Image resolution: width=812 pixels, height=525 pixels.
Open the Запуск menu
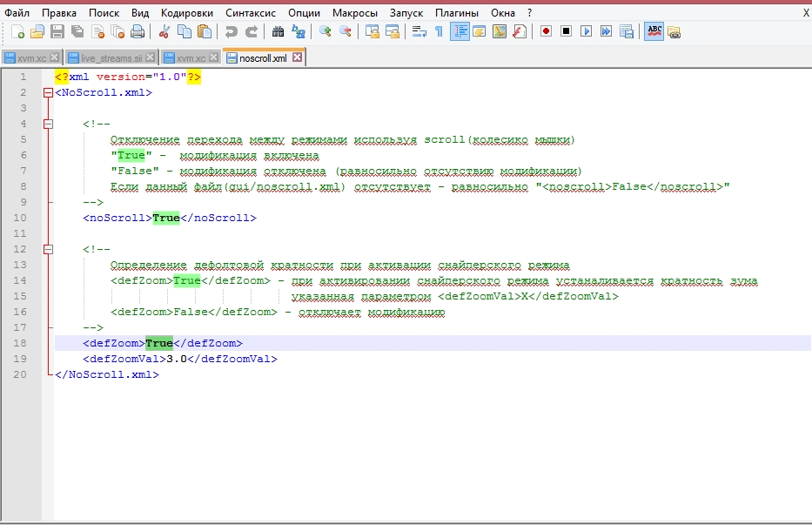(x=406, y=13)
